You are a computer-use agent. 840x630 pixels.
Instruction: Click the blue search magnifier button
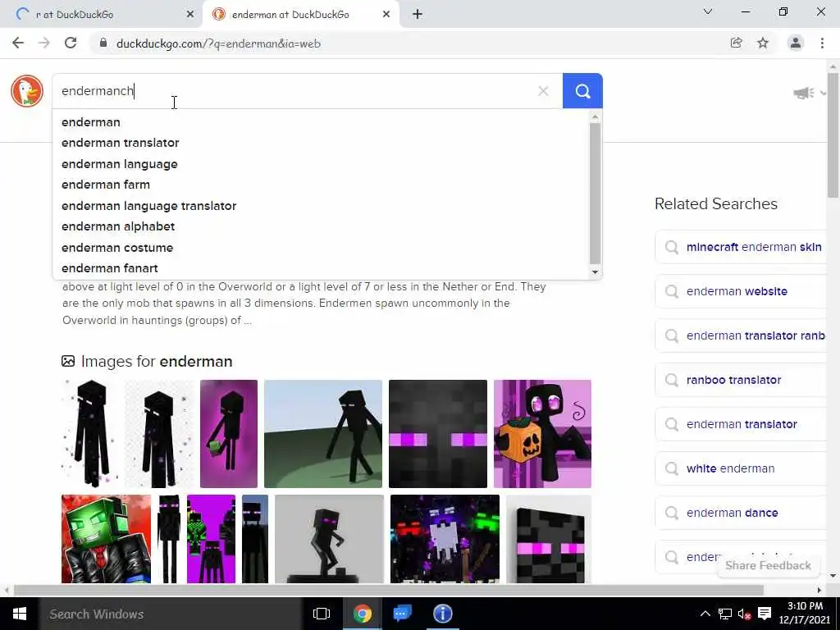pyautogui.click(x=582, y=91)
